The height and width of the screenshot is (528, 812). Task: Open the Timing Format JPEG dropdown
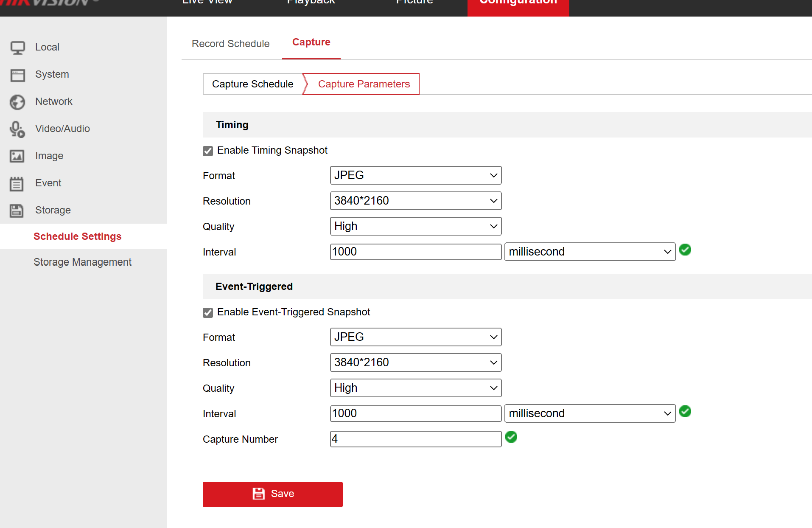click(x=415, y=175)
